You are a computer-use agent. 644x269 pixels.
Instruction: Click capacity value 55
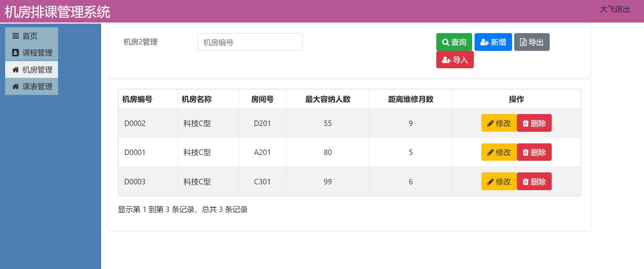coord(328,123)
